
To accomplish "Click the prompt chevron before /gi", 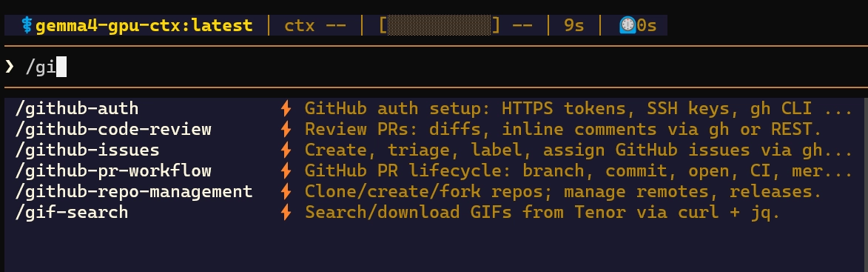I will click(x=10, y=67).
